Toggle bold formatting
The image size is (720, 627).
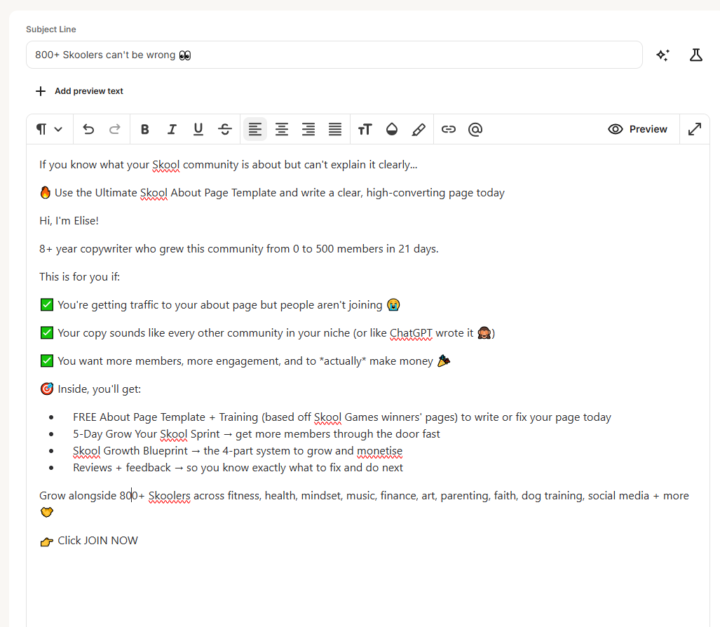click(x=145, y=130)
